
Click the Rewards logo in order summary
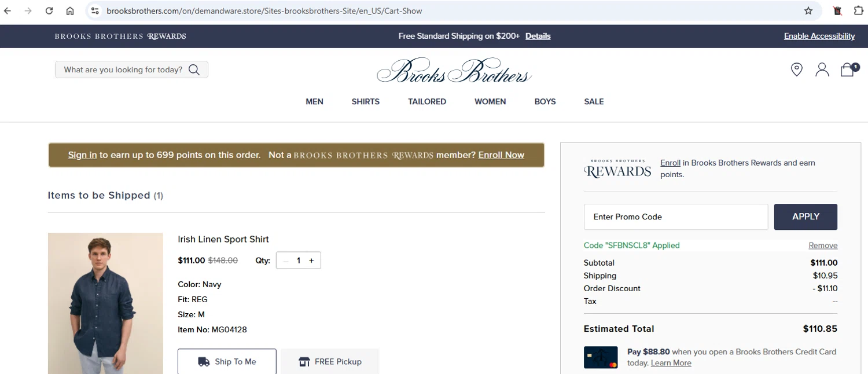tap(617, 168)
